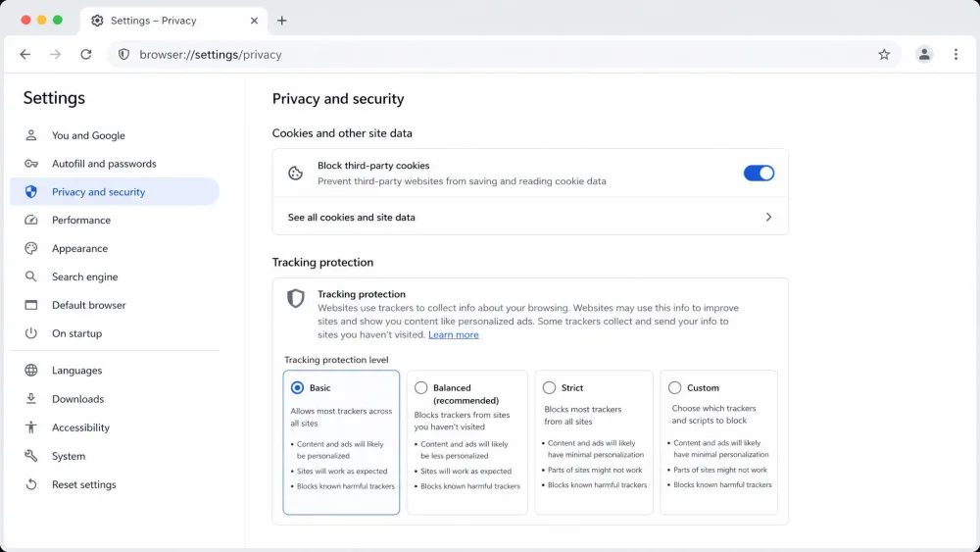
Task: Click the Settings – Privacy tab title
Action: click(x=153, y=21)
